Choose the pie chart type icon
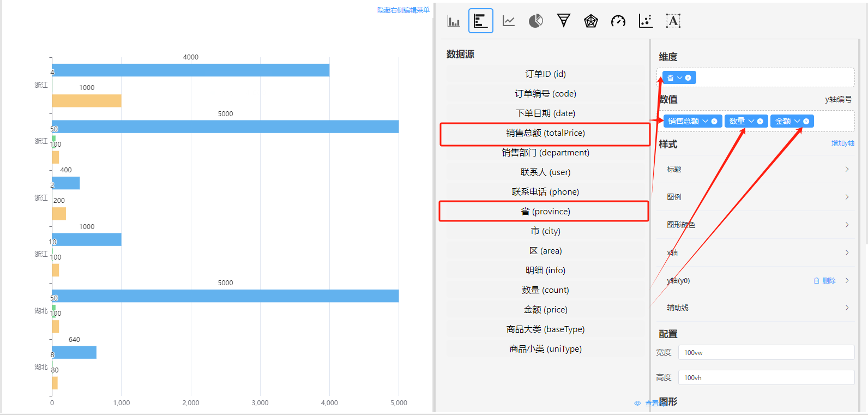Image resolution: width=868 pixels, height=415 pixels. click(x=536, y=21)
